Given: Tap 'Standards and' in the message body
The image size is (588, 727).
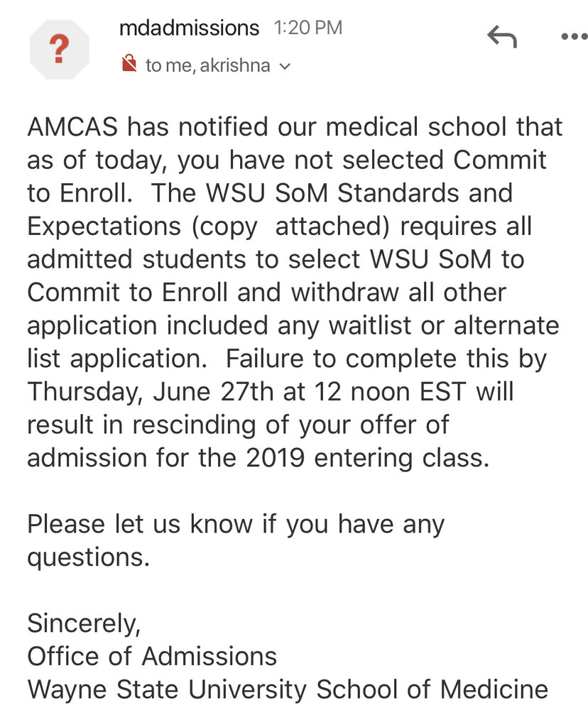Looking at the screenshot, I should tap(425, 193).
